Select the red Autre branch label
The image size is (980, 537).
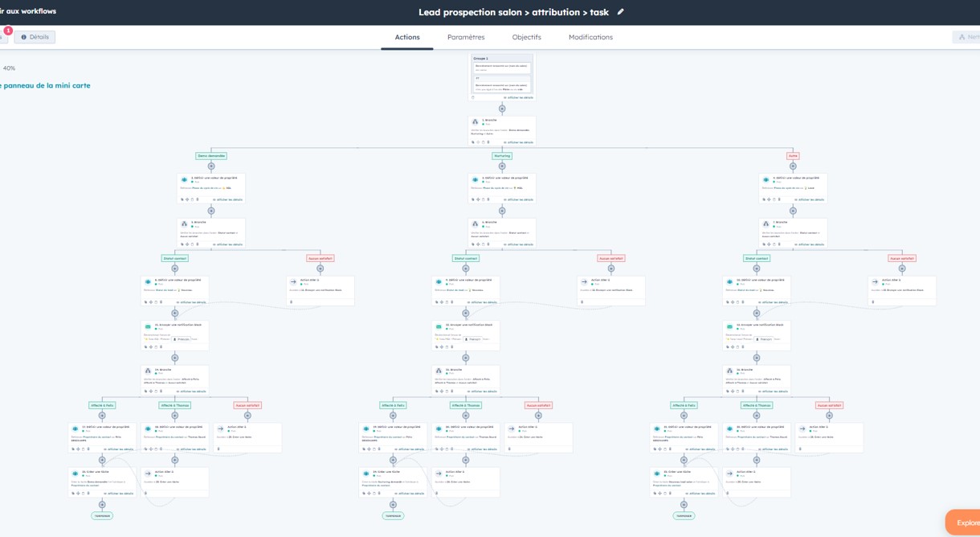point(793,156)
